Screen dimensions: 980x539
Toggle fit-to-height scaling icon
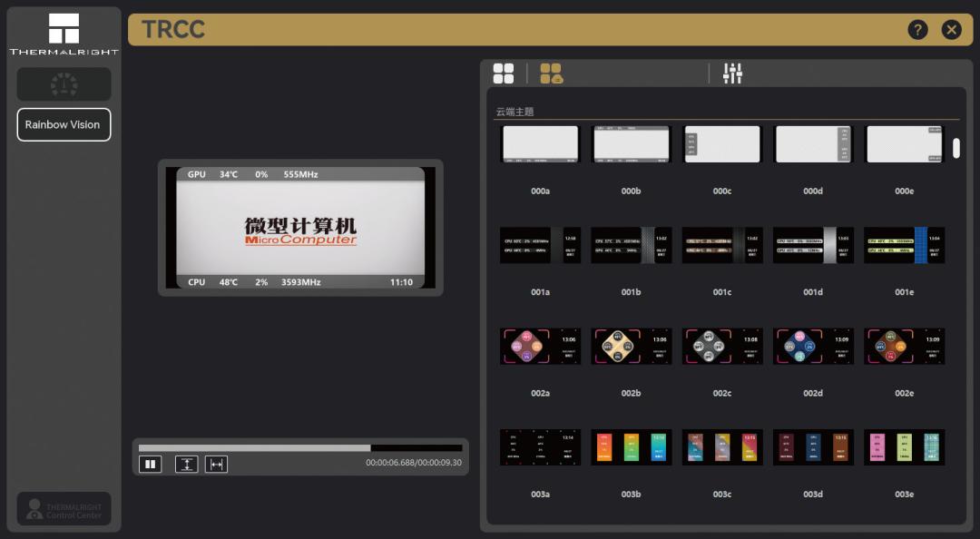click(186, 464)
